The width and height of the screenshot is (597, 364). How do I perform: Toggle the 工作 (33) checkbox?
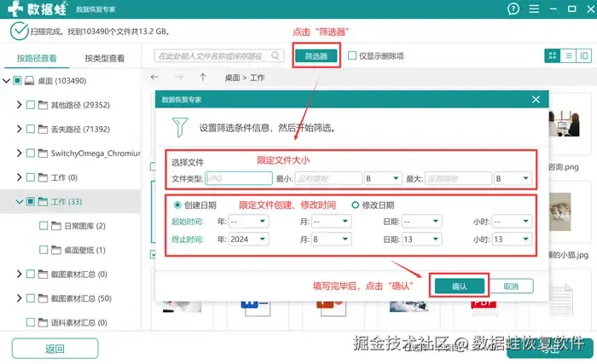click(x=31, y=201)
